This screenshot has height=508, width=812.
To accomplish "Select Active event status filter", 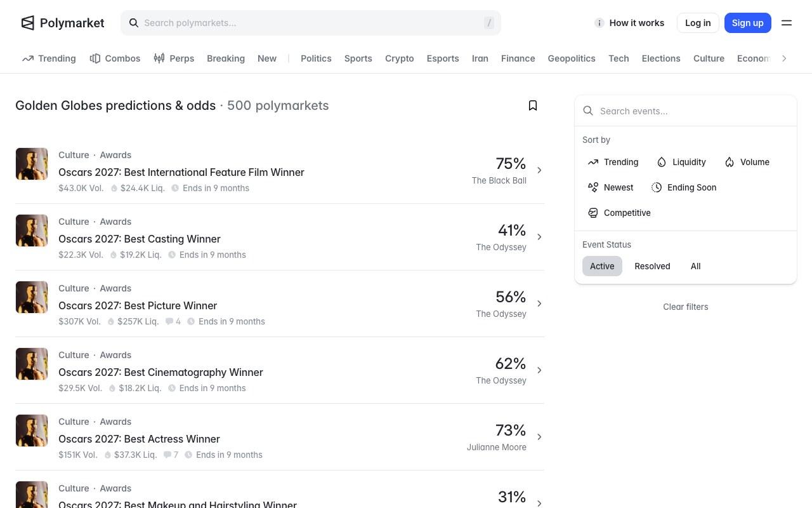I will pyautogui.click(x=602, y=266).
